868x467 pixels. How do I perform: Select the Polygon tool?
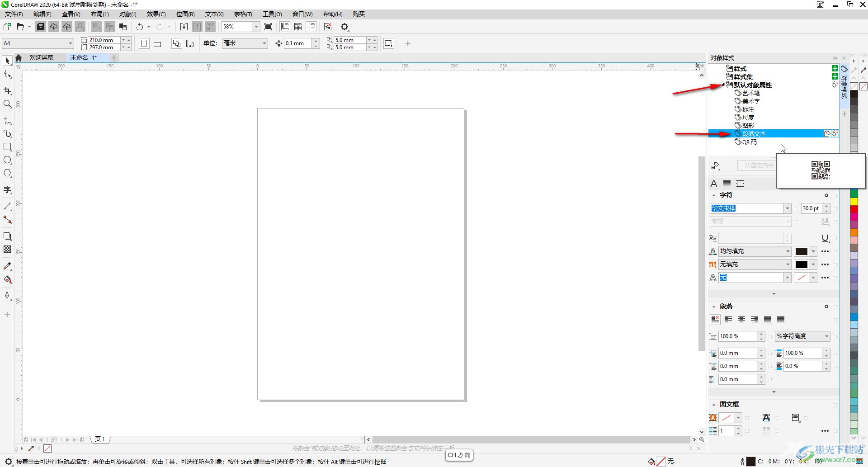7,173
